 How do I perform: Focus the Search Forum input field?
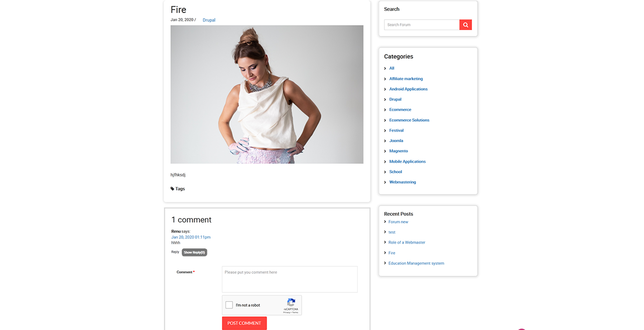(x=422, y=25)
